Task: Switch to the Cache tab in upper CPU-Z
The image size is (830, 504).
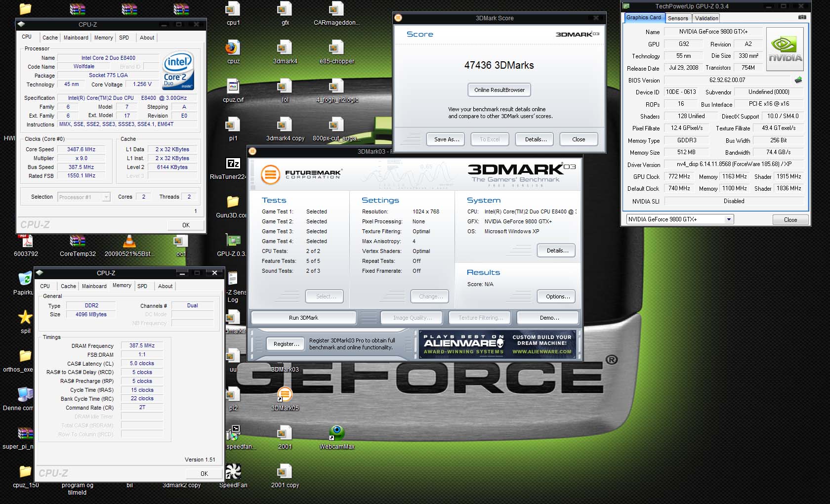Action: coord(50,38)
